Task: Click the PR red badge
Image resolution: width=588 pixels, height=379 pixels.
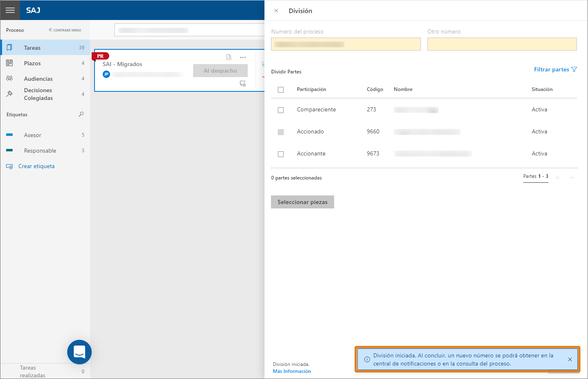Action: coord(100,56)
